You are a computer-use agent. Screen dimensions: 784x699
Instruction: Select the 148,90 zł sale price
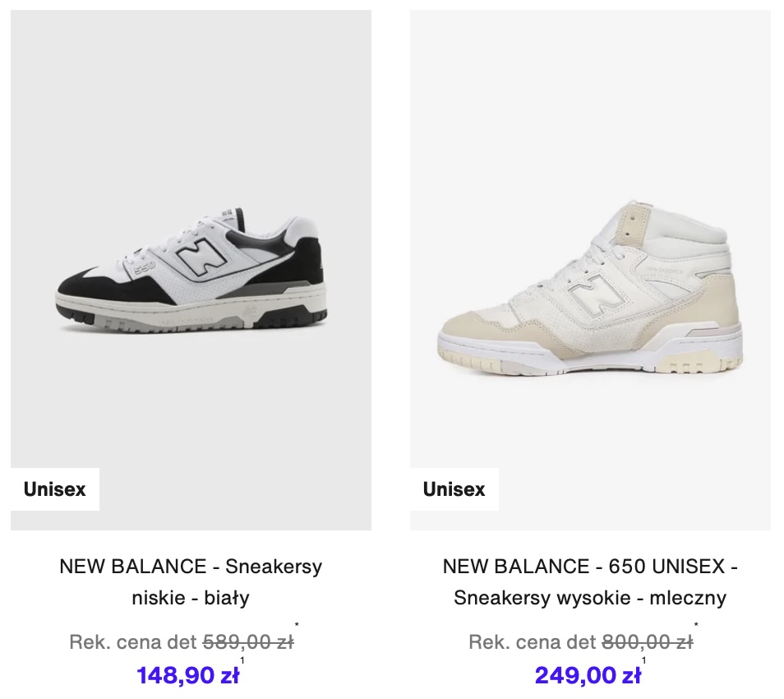point(188,675)
